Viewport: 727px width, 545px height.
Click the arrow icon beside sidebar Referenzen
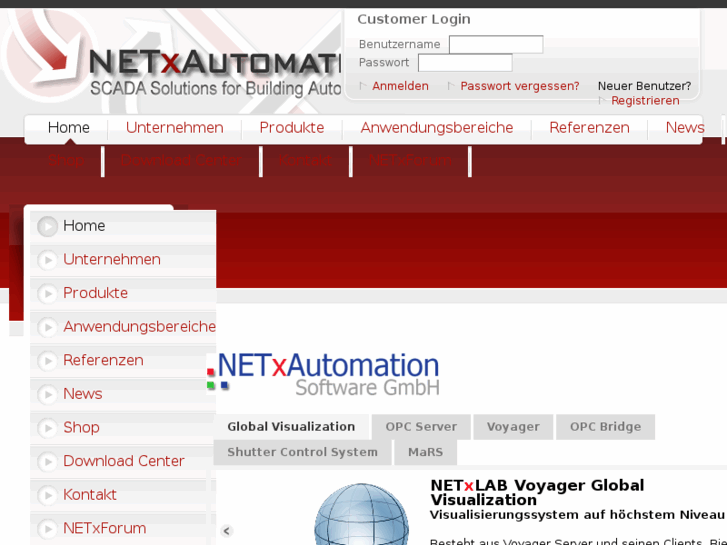pyautogui.click(x=47, y=361)
